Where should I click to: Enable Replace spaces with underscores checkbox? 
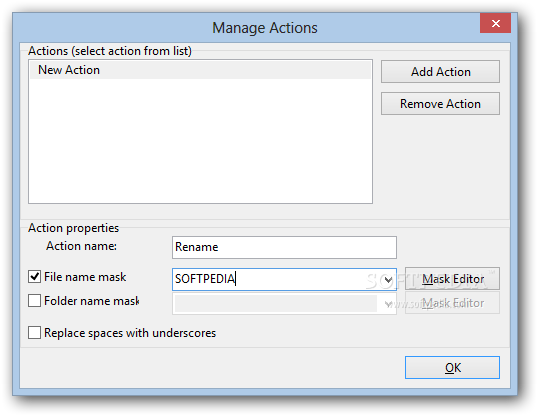(34, 333)
